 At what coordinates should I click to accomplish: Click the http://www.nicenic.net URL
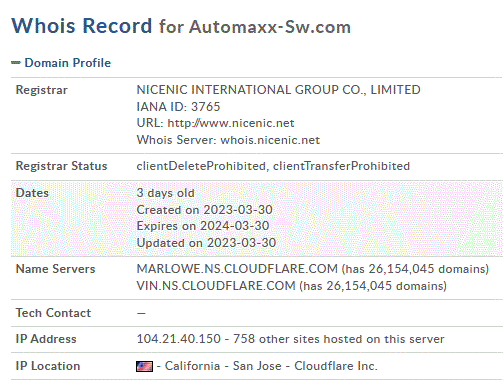tap(231, 123)
